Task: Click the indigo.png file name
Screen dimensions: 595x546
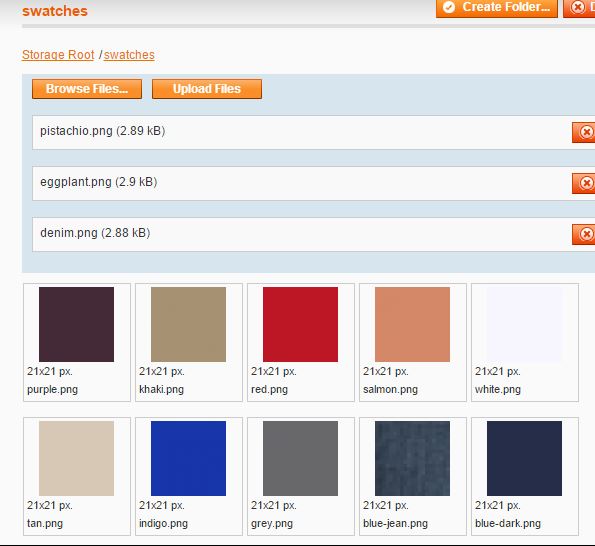Action: coord(163,524)
